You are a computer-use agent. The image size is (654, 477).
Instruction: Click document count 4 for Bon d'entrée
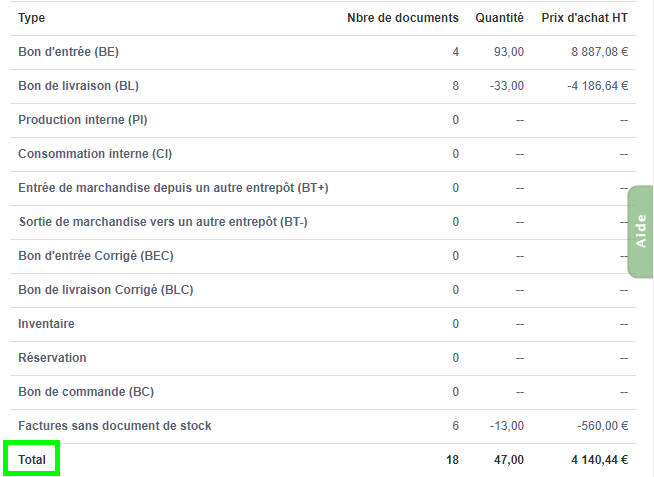[x=455, y=52]
